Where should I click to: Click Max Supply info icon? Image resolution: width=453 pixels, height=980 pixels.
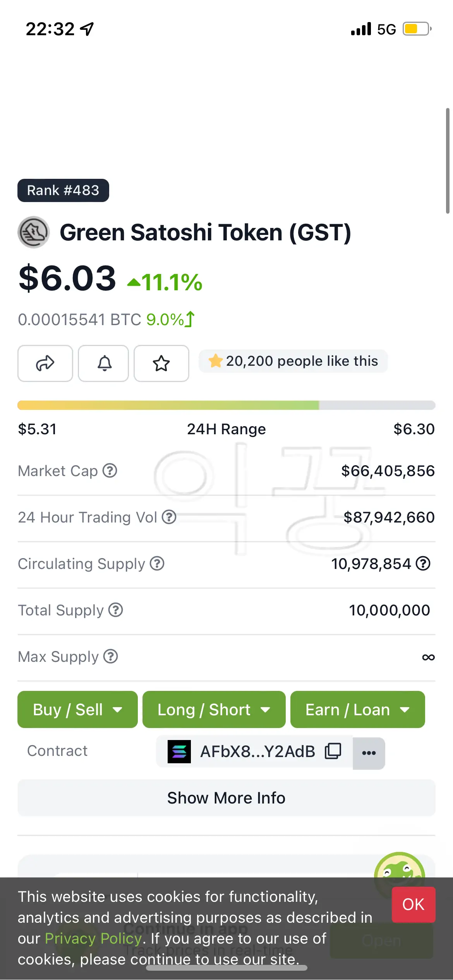tap(111, 656)
